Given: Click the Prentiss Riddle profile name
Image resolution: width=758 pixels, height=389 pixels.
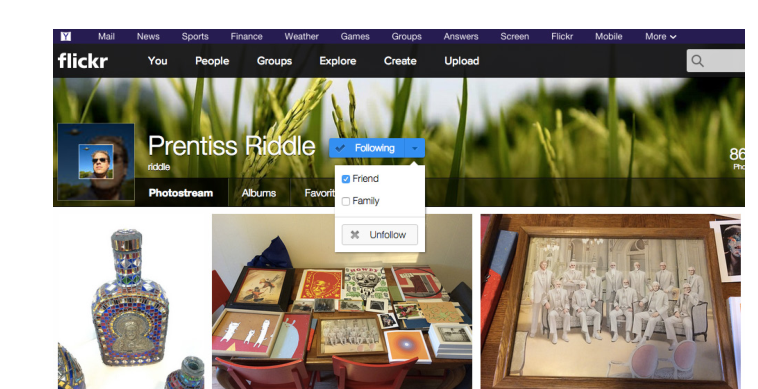Looking at the screenshot, I should 232,145.
